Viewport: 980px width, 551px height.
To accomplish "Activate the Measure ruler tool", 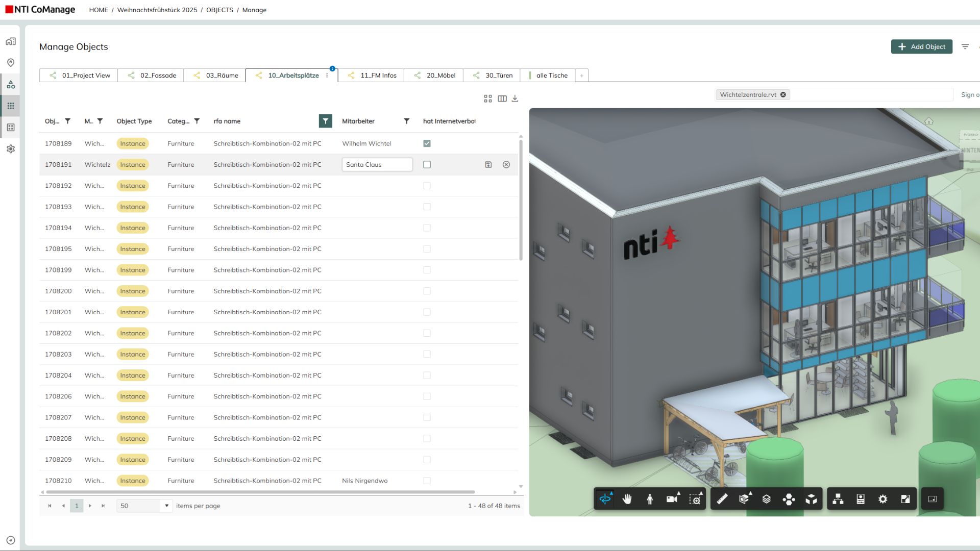I will coord(722,499).
